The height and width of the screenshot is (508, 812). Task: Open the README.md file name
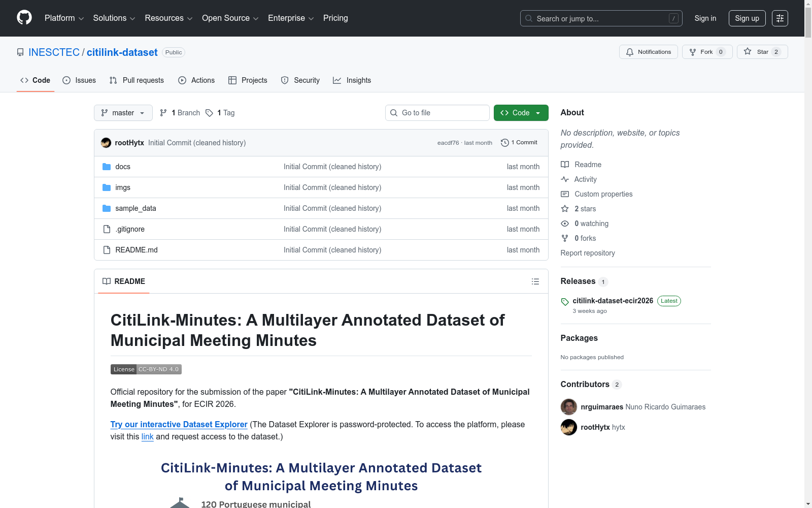(137, 250)
